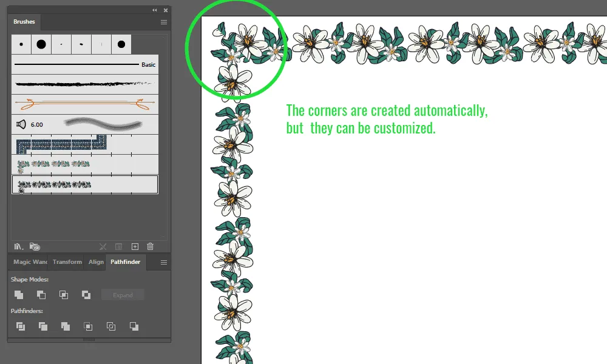Image resolution: width=607 pixels, height=364 pixels.
Task: Switch to the Transform tab
Action: tap(67, 262)
